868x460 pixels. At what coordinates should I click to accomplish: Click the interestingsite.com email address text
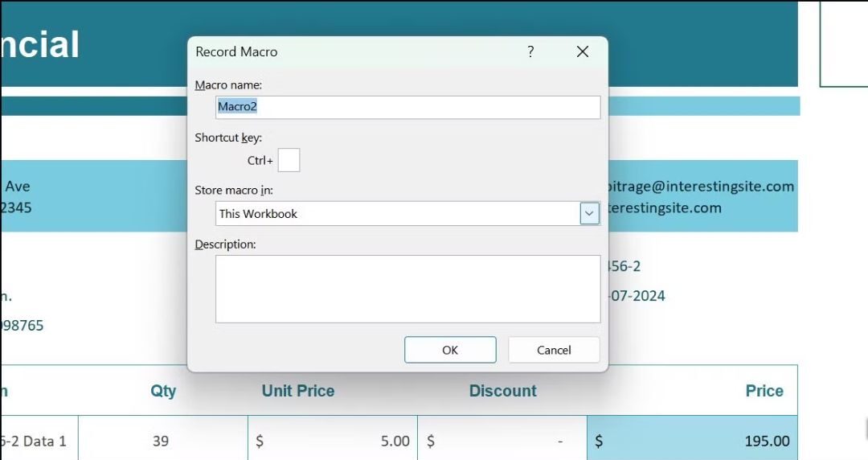point(701,187)
